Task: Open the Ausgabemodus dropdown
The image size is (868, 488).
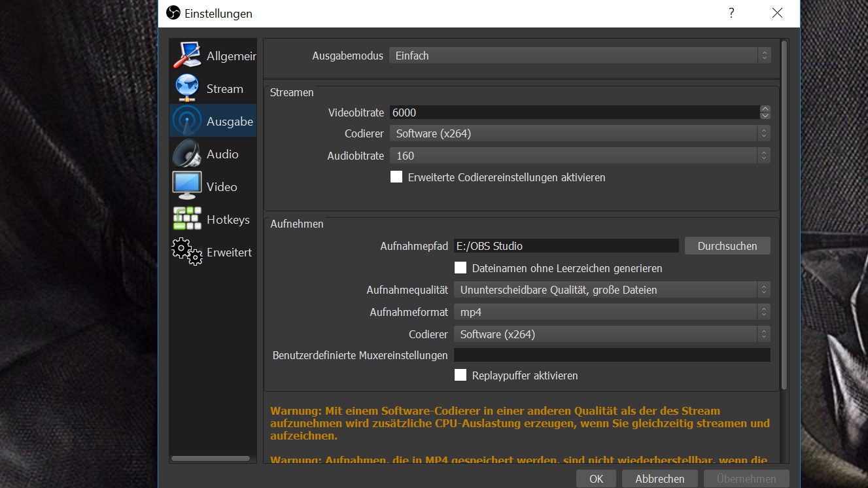Action: 580,56
